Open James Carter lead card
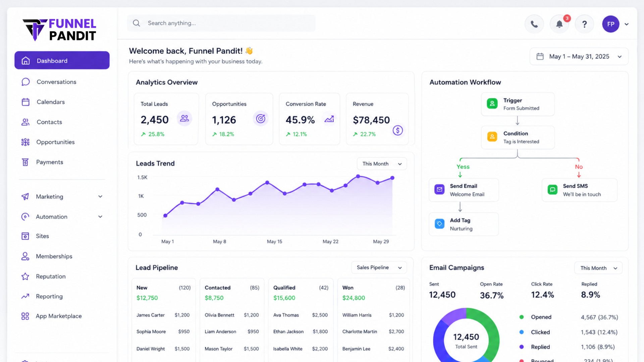The height and width of the screenshot is (362, 644). click(x=163, y=315)
